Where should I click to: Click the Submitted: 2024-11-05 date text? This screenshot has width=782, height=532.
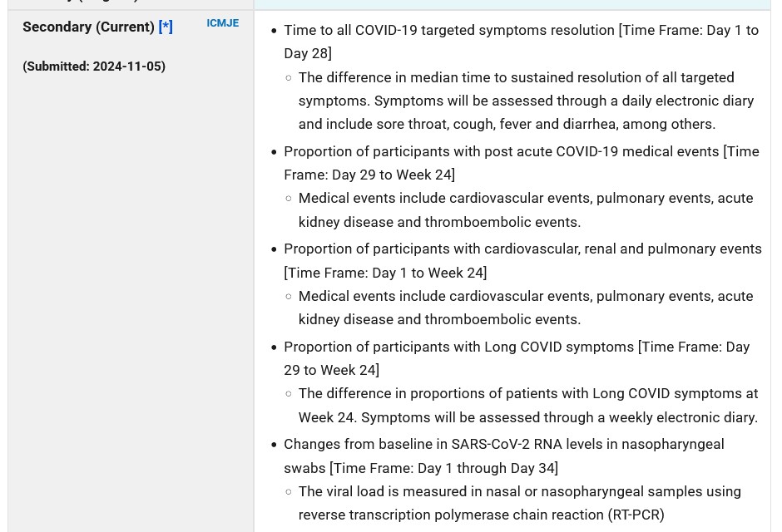click(93, 66)
